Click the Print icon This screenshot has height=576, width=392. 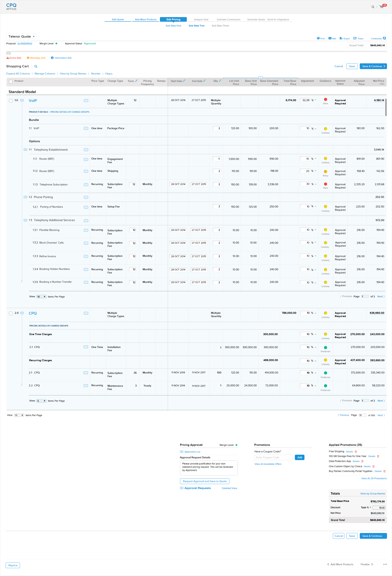318,38
